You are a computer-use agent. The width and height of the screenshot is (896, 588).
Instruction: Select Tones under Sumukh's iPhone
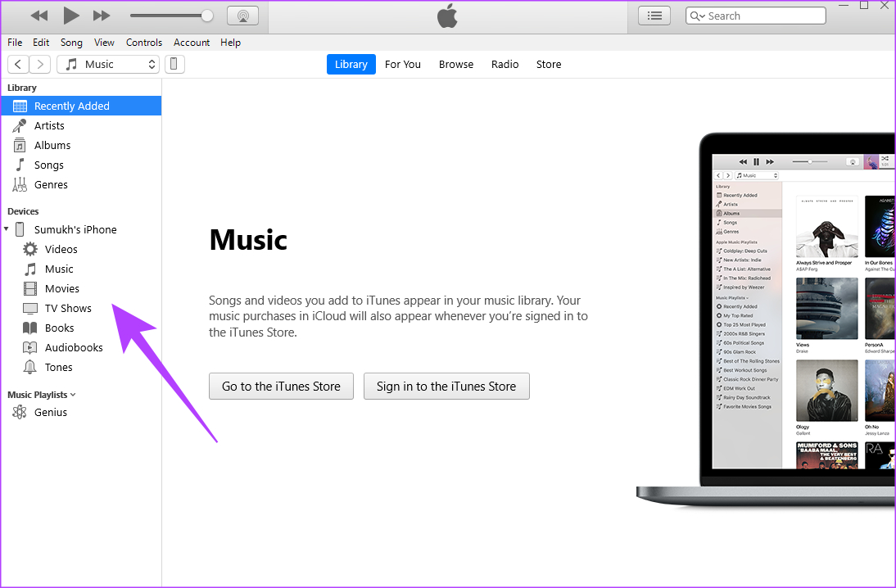coord(57,367)
